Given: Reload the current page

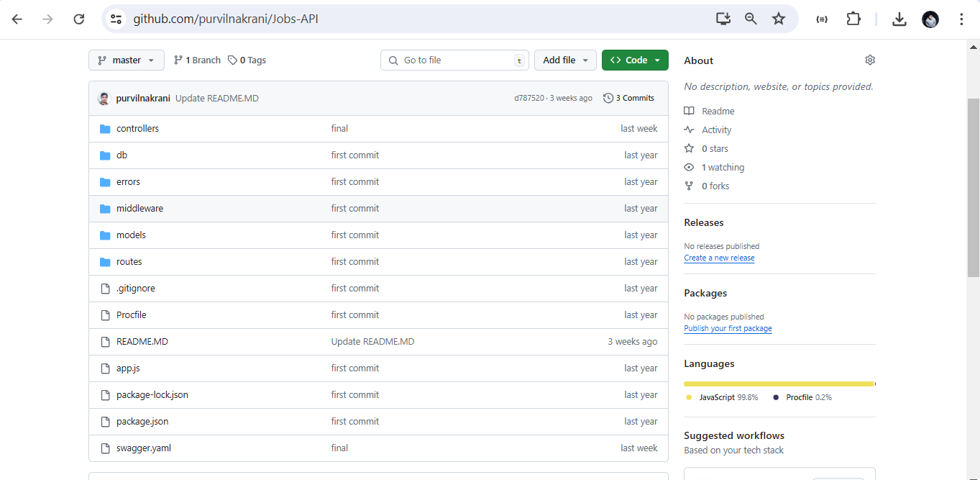Looking at the screenshot, I should tap(79, 19).
